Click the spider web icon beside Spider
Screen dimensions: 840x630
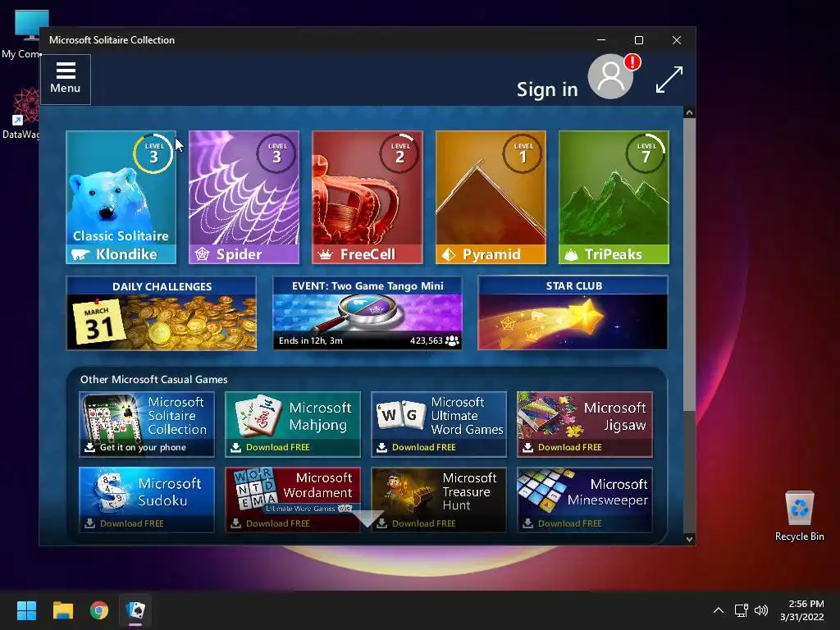202,254
